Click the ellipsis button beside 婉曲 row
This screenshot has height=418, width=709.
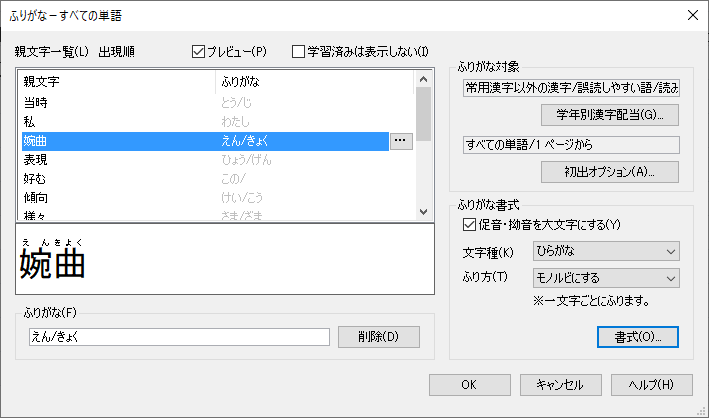(x=400, y=141)
